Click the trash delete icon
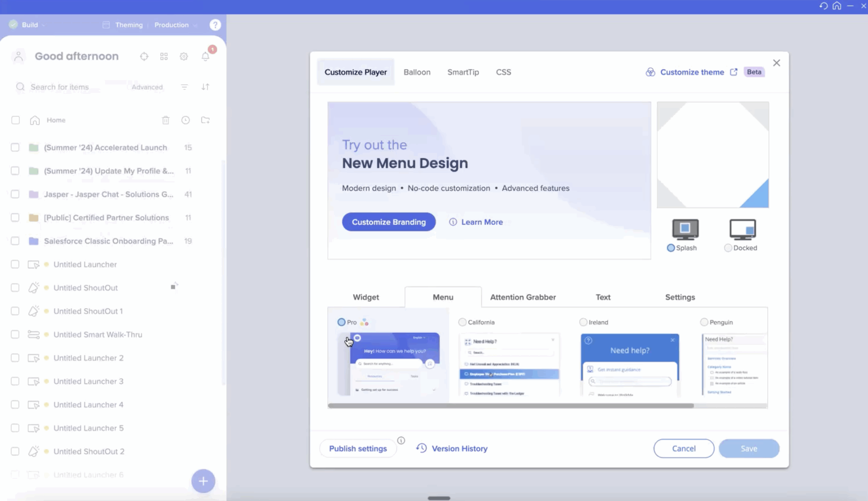868x501 pixels. click(166, 120)
